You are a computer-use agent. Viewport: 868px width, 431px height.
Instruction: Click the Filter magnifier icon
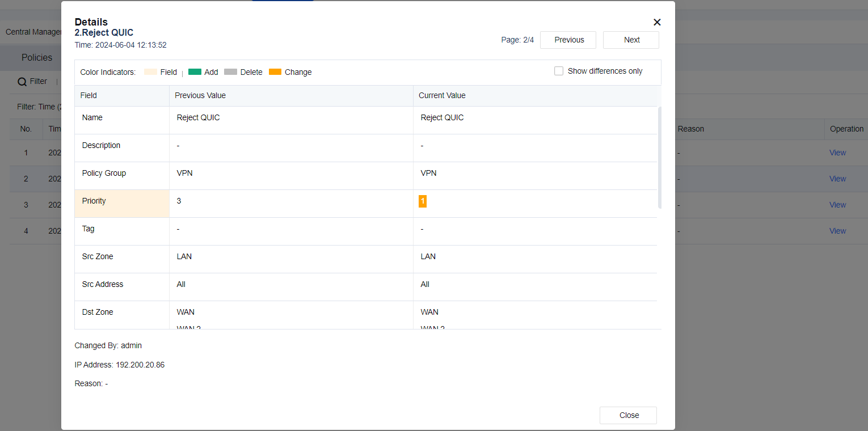click(22, 82)
